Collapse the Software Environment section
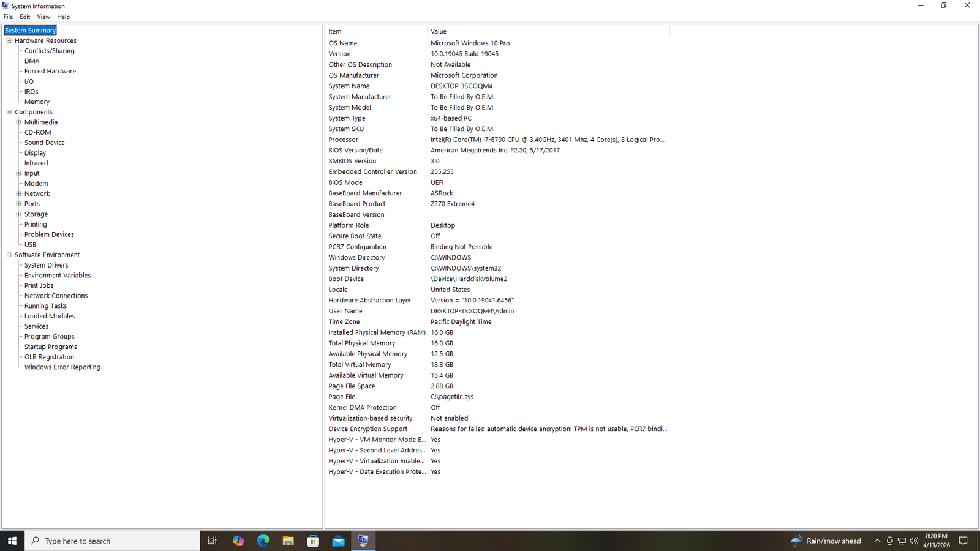980x551 pixels. tap(9, 254)
